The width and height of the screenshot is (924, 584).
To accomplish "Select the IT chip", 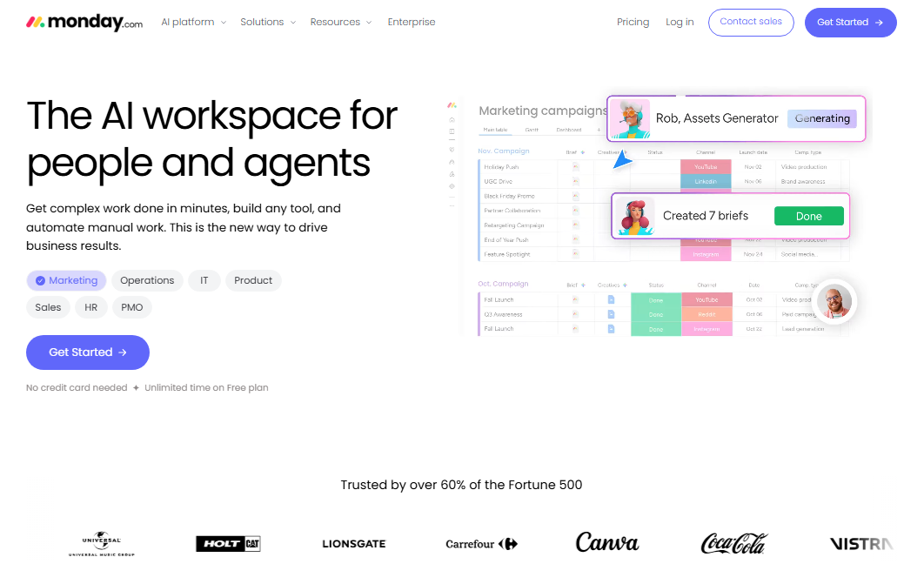I will click(x=204, y=280).
